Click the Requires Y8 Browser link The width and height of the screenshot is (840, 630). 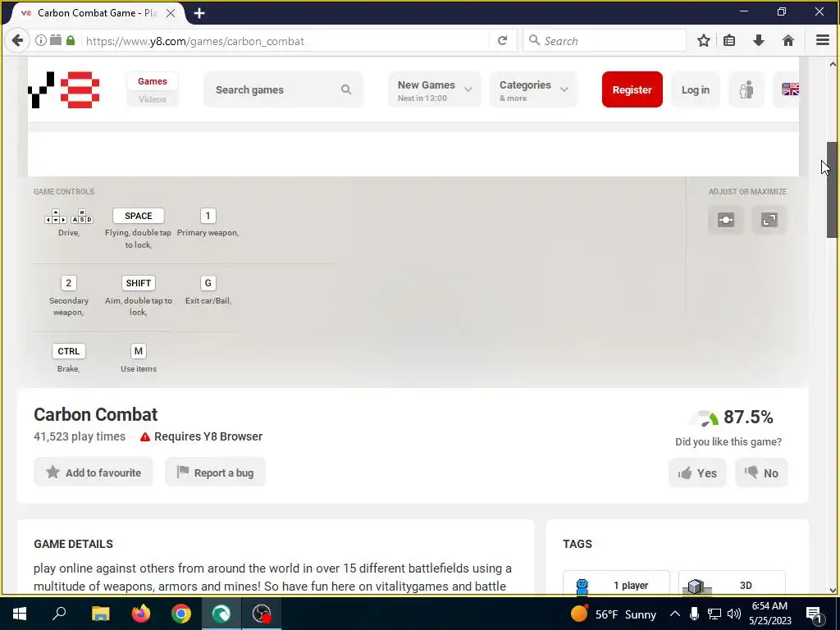coord(208,436)
